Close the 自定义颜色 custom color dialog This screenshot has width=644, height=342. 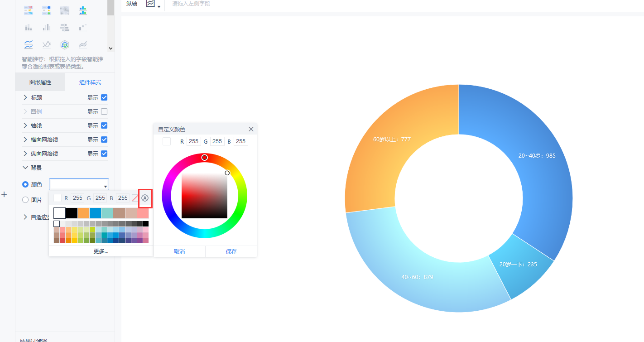[251, 129]
